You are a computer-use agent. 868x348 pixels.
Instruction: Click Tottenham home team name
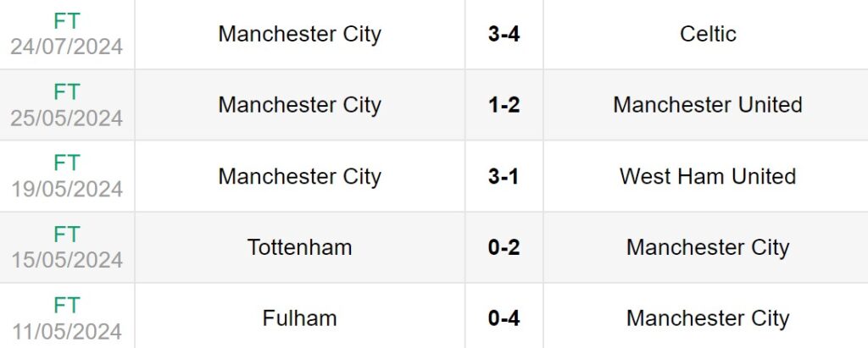click(299, 247)
